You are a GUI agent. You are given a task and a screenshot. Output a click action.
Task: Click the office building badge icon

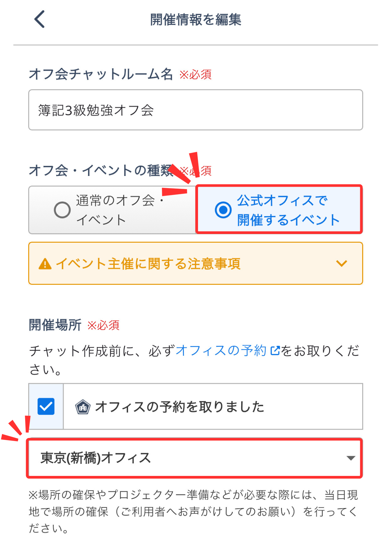(x=83, y=407)
